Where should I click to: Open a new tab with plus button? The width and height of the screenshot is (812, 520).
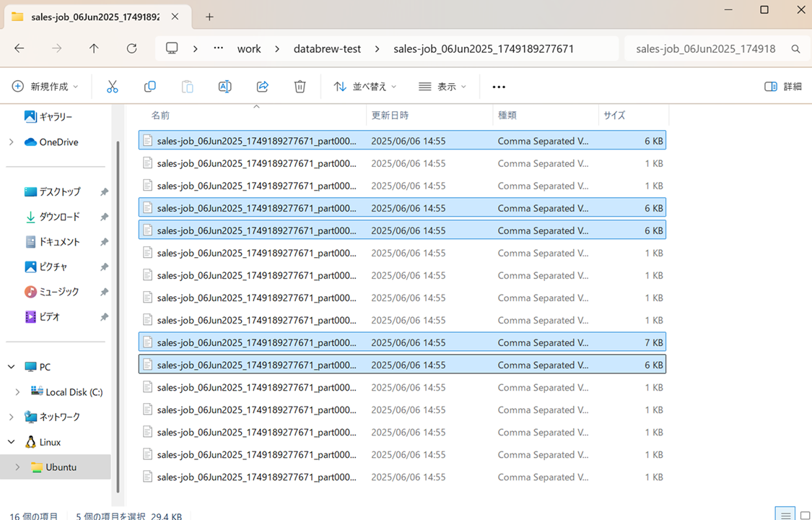click(209, 17)
